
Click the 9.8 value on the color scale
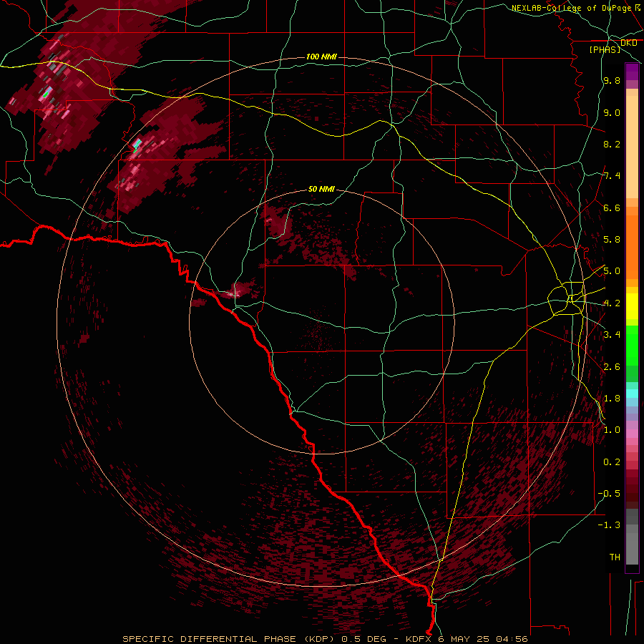pyautogui.click(x=612, y=80)
